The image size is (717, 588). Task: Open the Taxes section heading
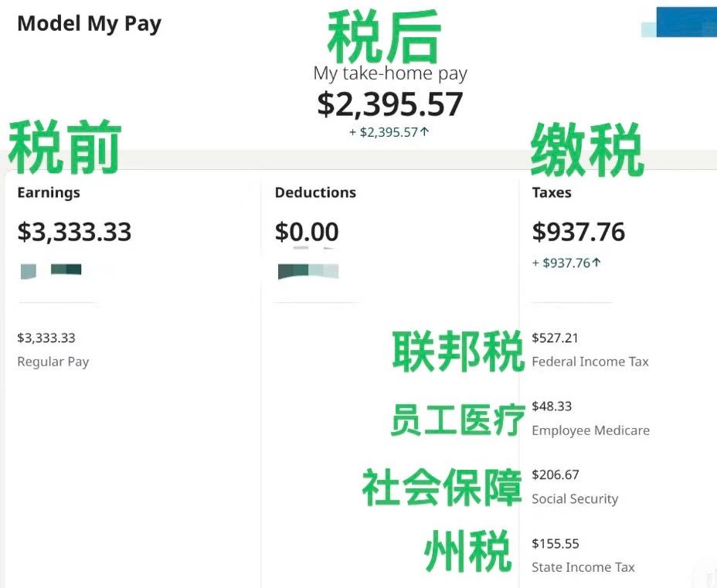coord(552,192)
